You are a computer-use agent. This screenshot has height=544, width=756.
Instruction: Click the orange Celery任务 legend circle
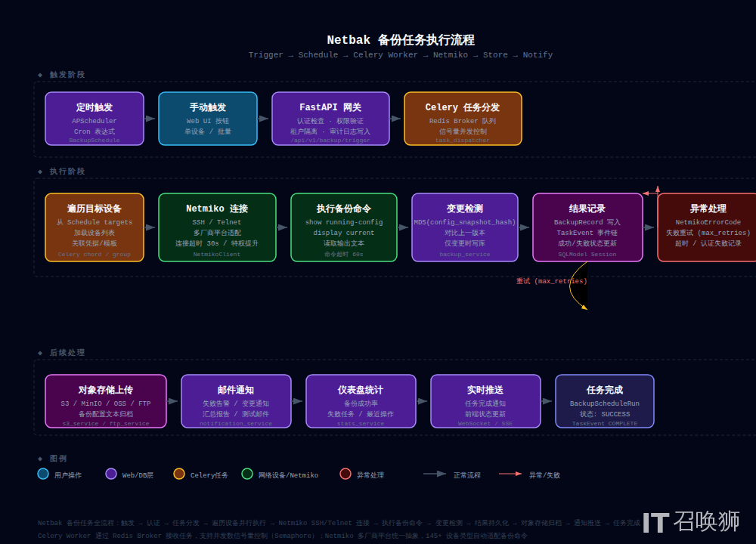click(179, 474)
